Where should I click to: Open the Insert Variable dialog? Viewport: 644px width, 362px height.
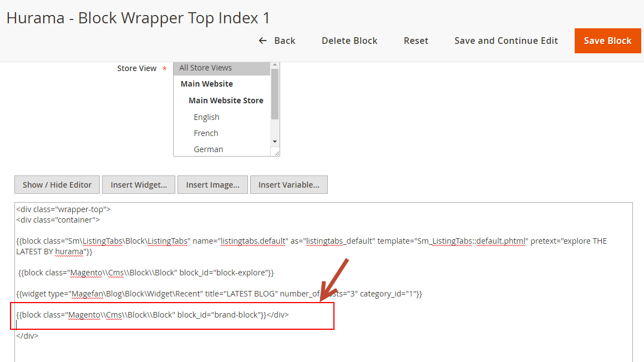[x=288, y=185]
